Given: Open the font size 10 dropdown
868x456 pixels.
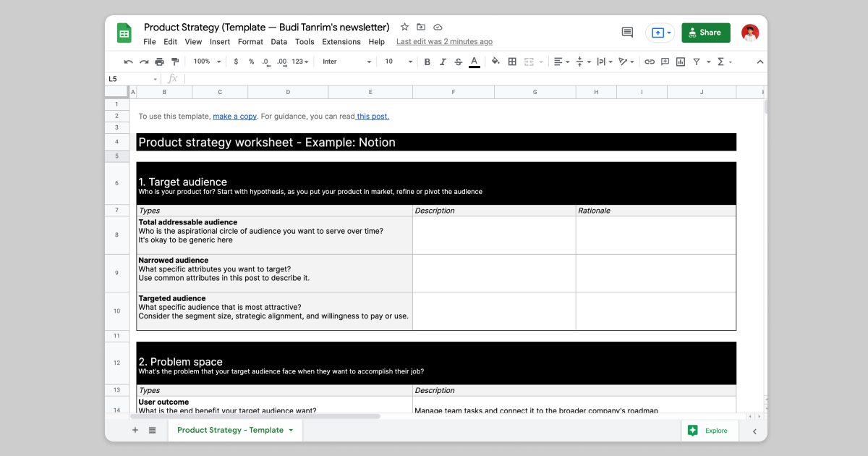Looking at the screenshot, I should (x=398, y=62).
